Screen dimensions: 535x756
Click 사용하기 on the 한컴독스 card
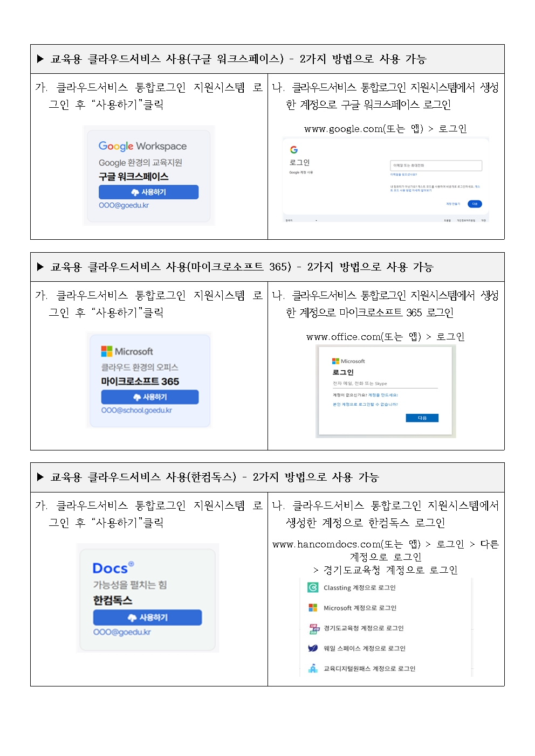coord(147,617)
